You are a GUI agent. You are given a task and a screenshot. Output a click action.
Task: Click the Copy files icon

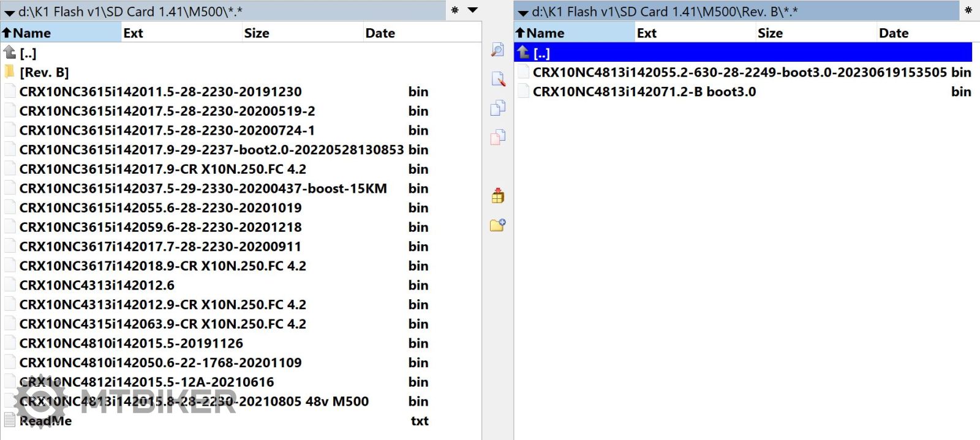click(x=497, y=108)
